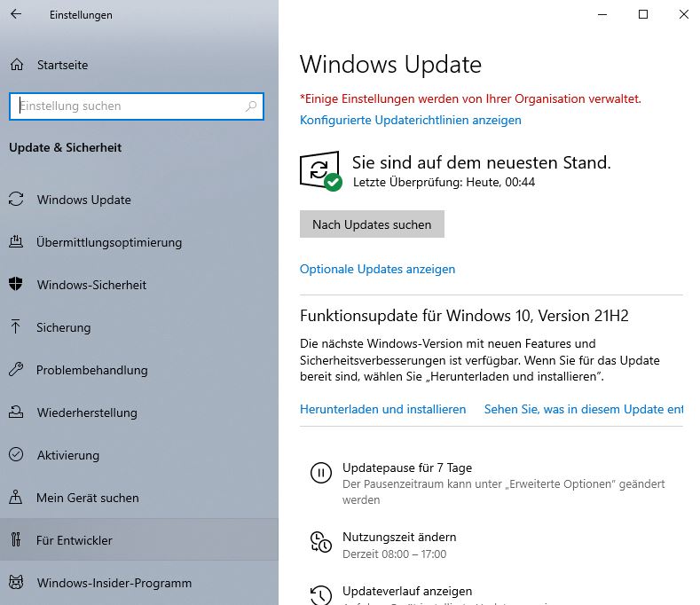Click Letzte Überprüfung: Heute, 00:44 text
This screenshot has width=700, height=605.
coord(444,182)
